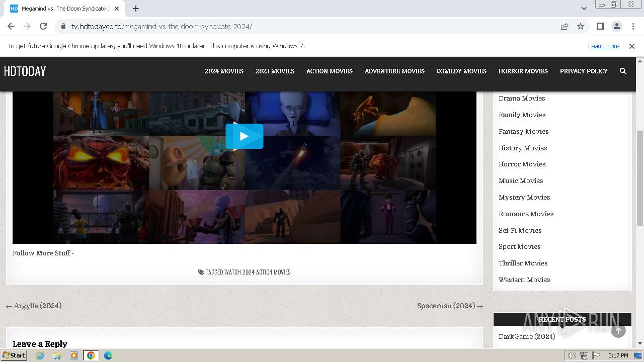Reload the current page

(43, 26)
